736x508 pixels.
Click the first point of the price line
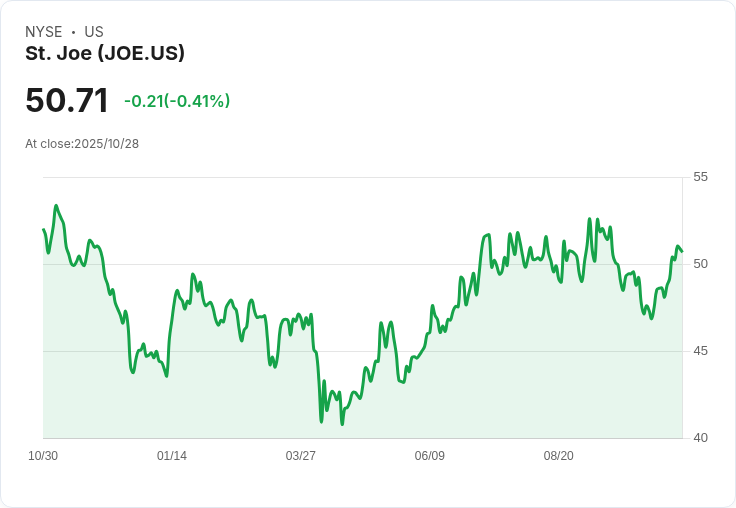tap(43, 230)
